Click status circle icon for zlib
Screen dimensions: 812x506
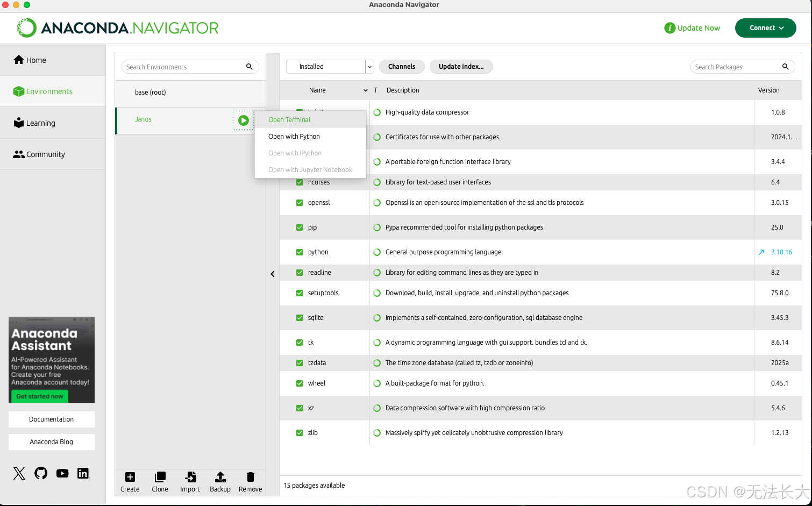pyautogui.click(x=377, y=433)
